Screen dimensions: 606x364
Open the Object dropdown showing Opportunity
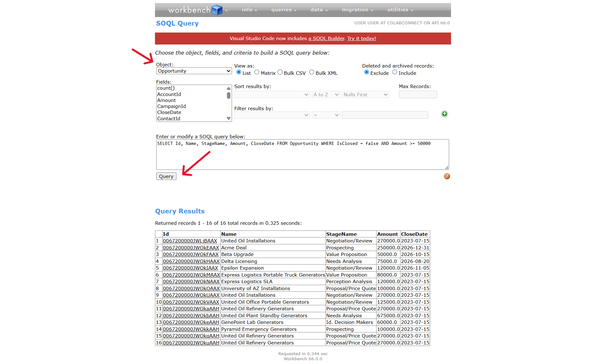tap(194, 71)
